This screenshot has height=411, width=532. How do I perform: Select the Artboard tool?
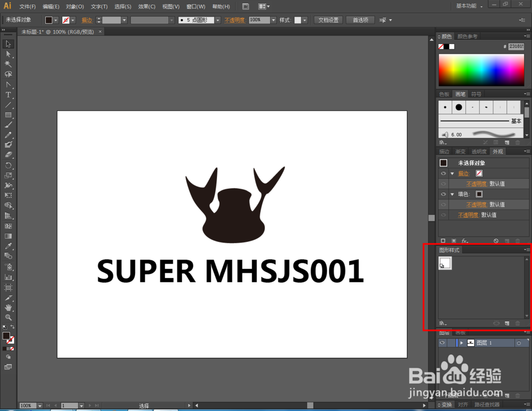coord(8,288)
